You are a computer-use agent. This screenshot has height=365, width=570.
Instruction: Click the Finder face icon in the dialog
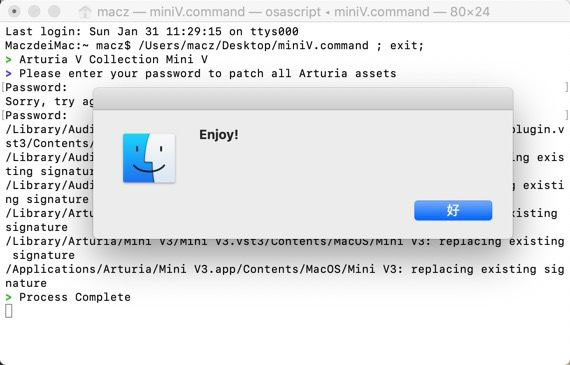149,158
